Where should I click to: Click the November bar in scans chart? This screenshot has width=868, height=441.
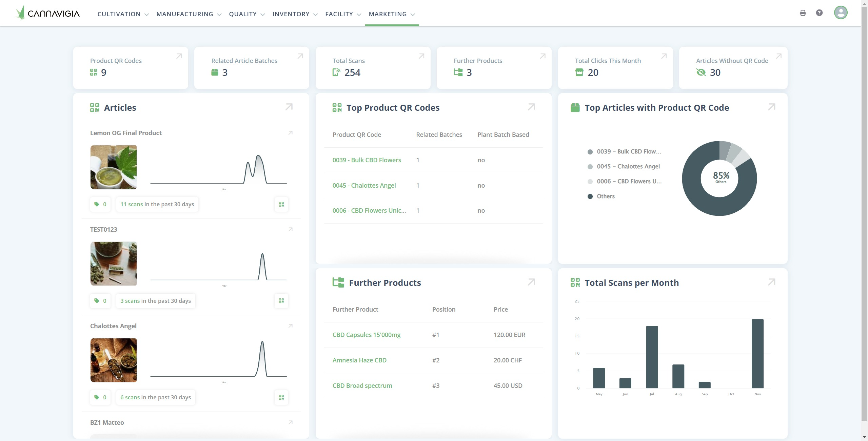coord(757,353)
